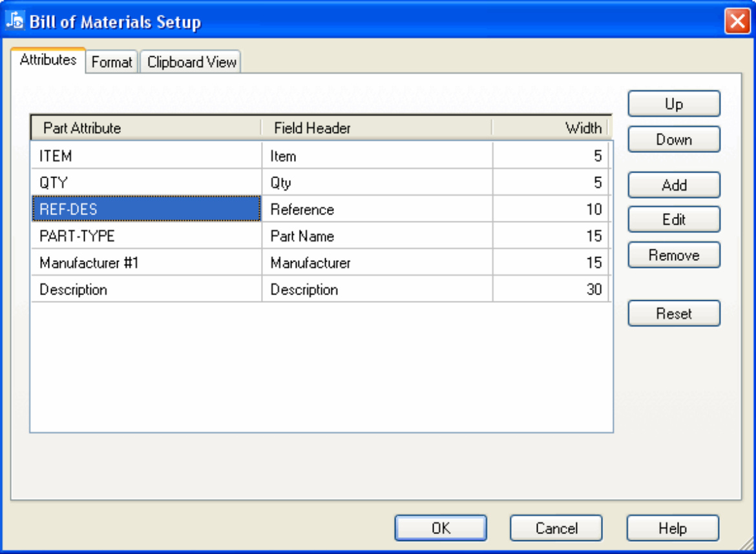The image size is (756, 554).
Task: Cancel the dialog
Action: (556, 528)
